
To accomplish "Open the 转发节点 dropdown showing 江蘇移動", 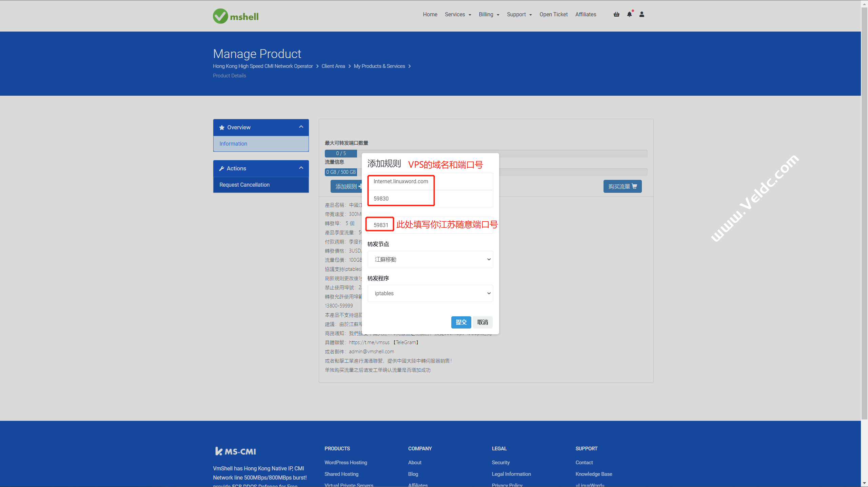I will click(430, 259).
